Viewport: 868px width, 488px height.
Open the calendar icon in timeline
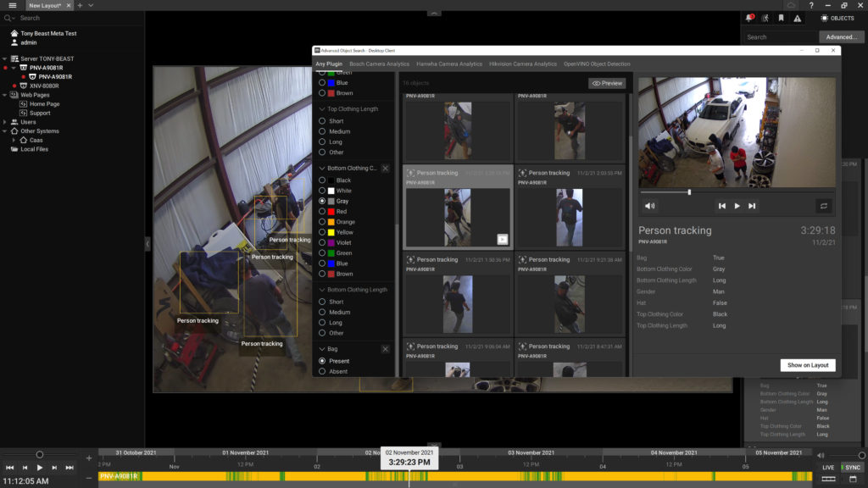point(853,480)
